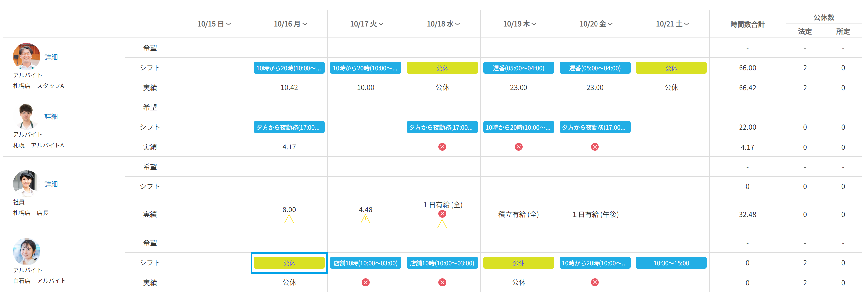Click red error icon for アルバイトA on 10/19
868x292 pixels.
click(518, 147)
